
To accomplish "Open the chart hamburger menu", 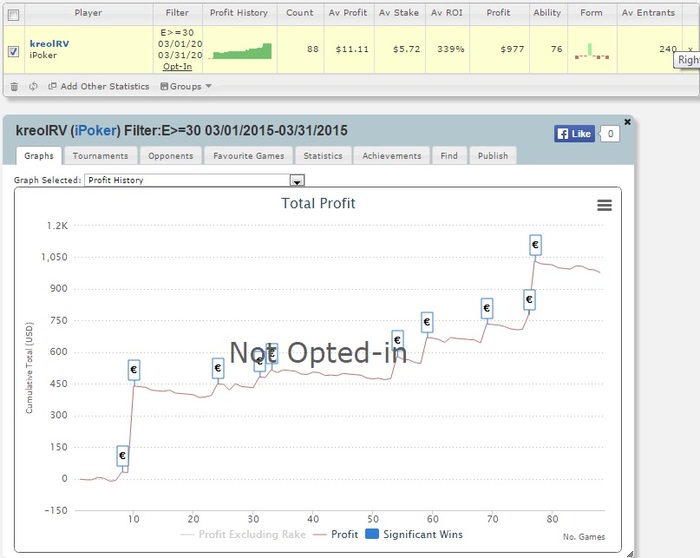I will [x=604, y=205].
